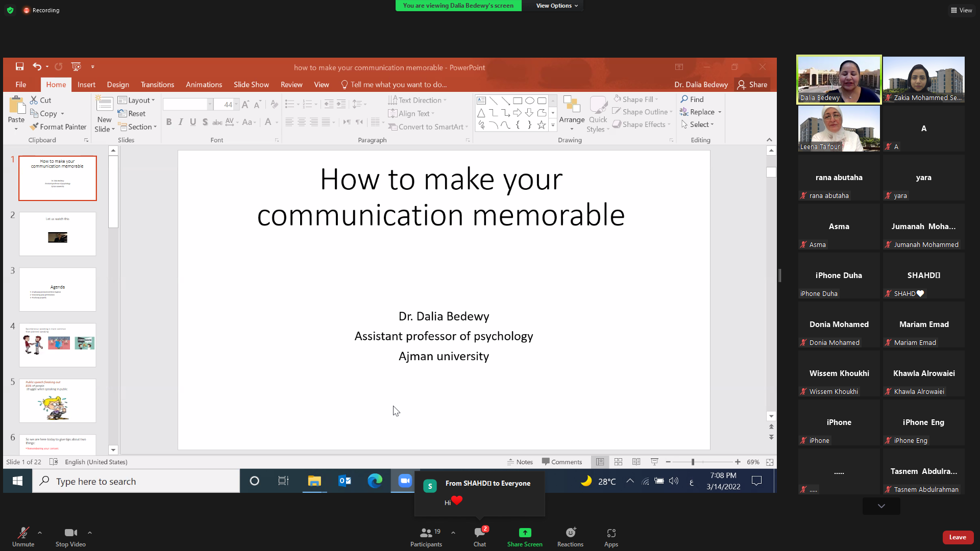Click the New Slide icon
This screenshot has height=551, width=980.
click(104, 104)
